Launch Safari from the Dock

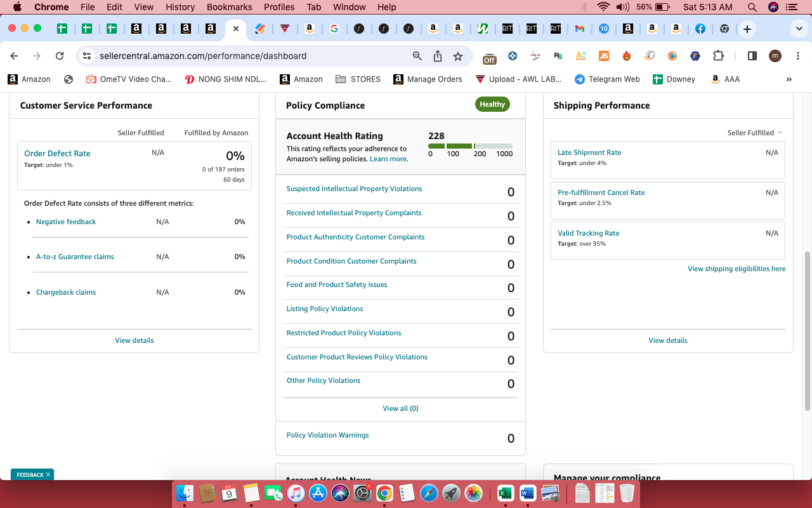pos(429,493)
